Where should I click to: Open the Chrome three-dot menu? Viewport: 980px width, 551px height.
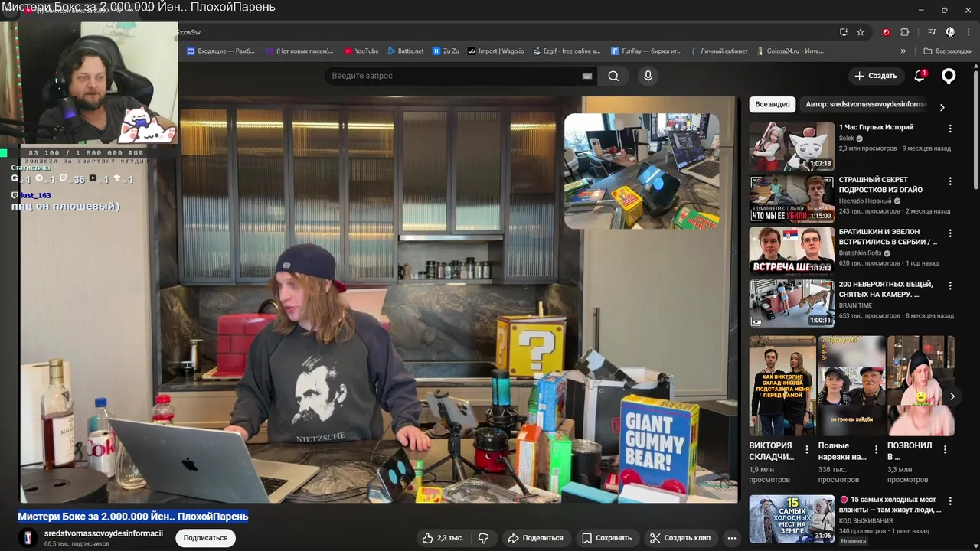coord(969,32)
